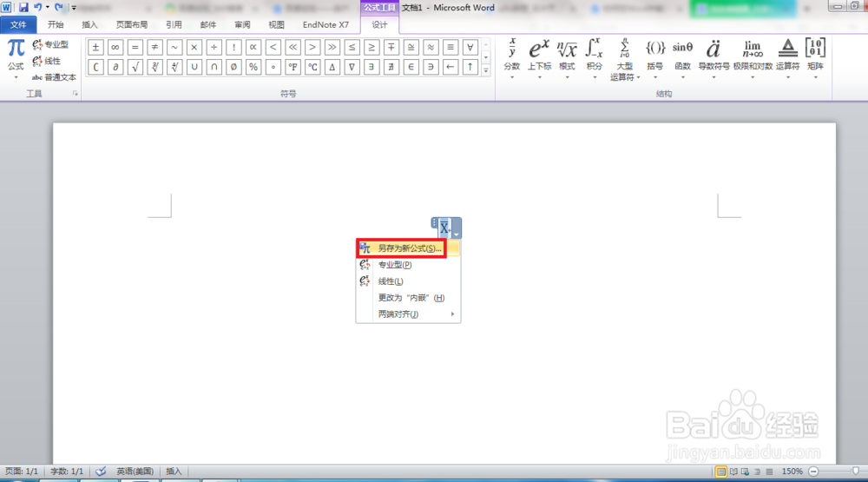Choose 另存为新公式(S) from context menu

coord(408,248)
